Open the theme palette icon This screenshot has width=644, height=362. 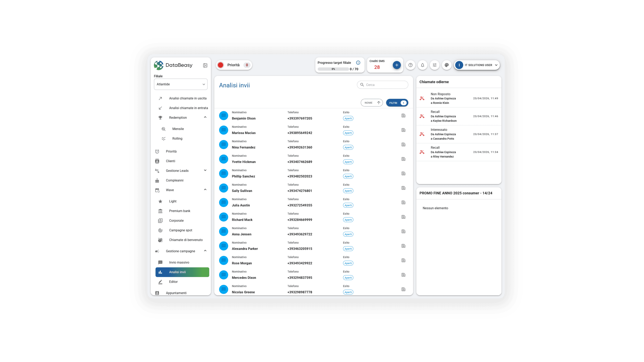[x=447, y=65]
